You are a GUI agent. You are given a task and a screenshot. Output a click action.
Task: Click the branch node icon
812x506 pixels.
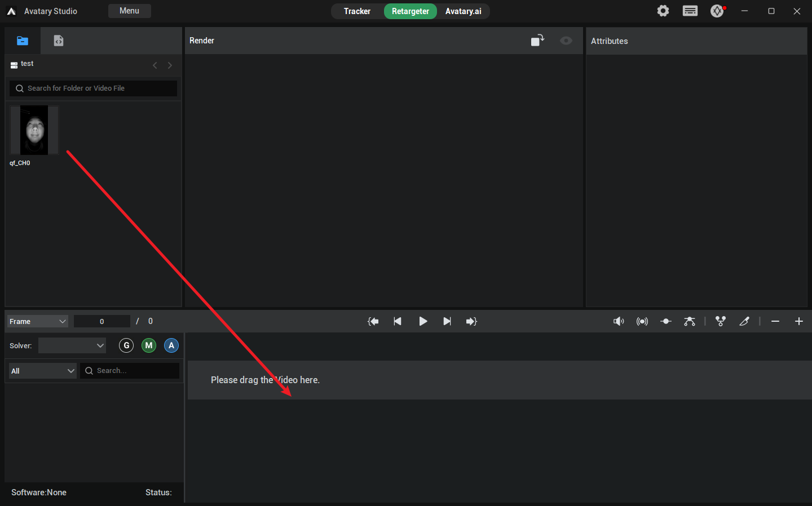click(x=721, y=321)
